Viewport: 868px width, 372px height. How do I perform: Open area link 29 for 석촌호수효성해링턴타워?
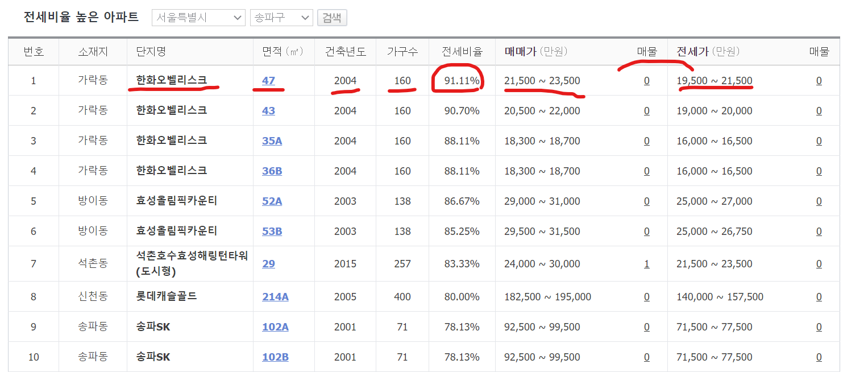[268, 264]
